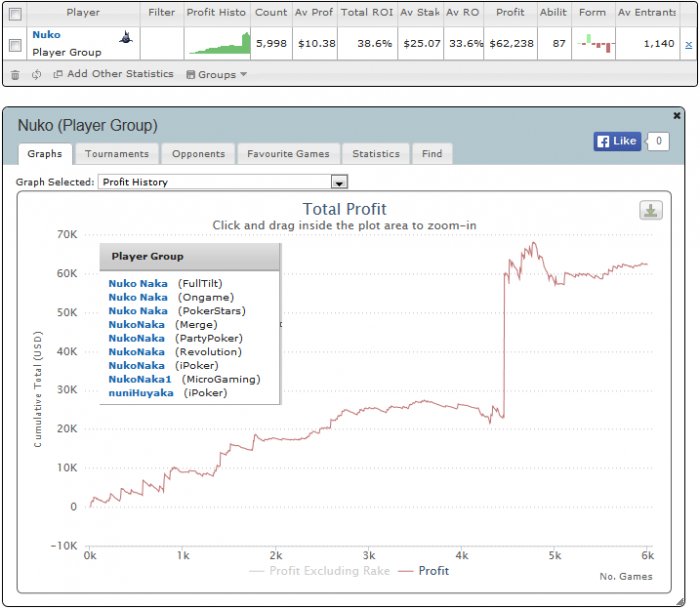The image size is (700, 609).
Task: Close the Nuko Player Group panel
Action: point(677,116)
